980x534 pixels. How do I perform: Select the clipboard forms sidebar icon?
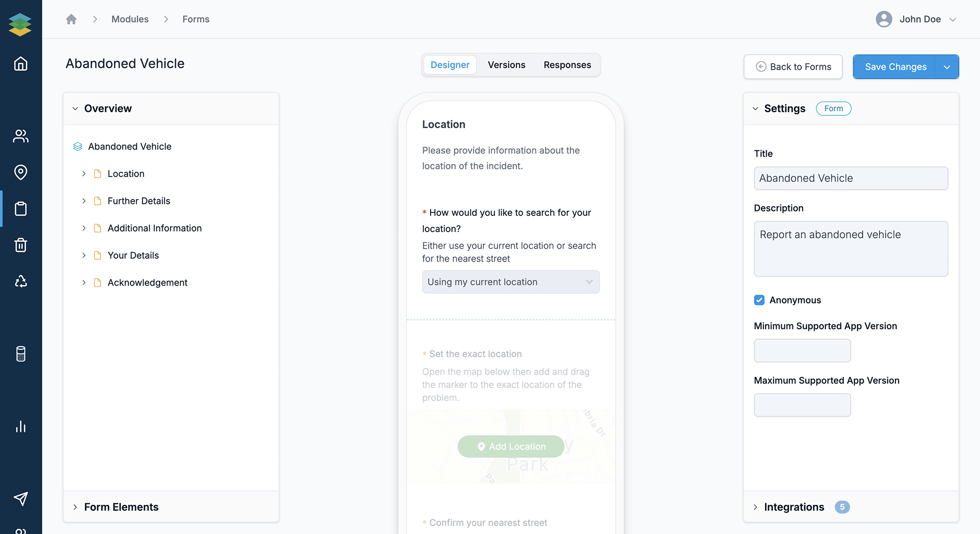click(21, 209)
